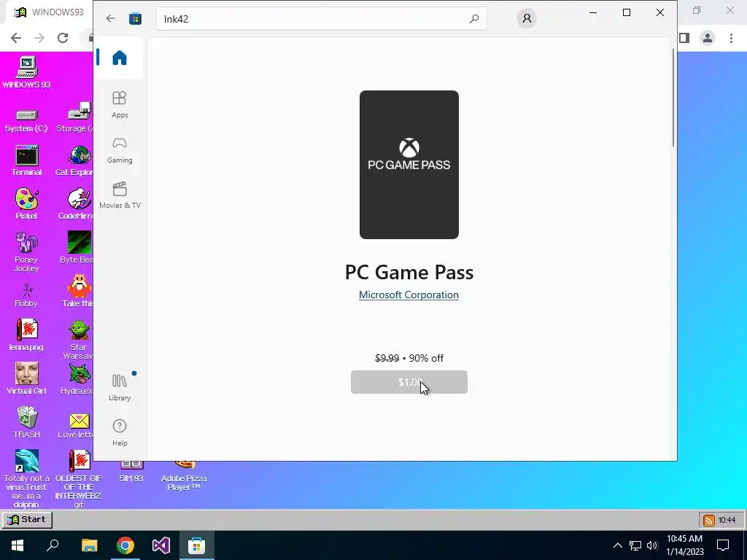Click the Microsoft Store taskbar icon

point(196,545)
